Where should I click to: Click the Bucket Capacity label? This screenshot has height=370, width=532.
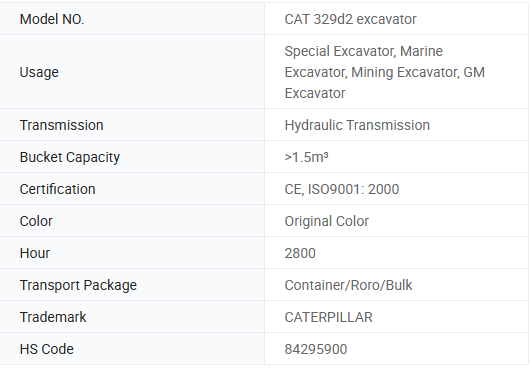[x=70, y=157]
